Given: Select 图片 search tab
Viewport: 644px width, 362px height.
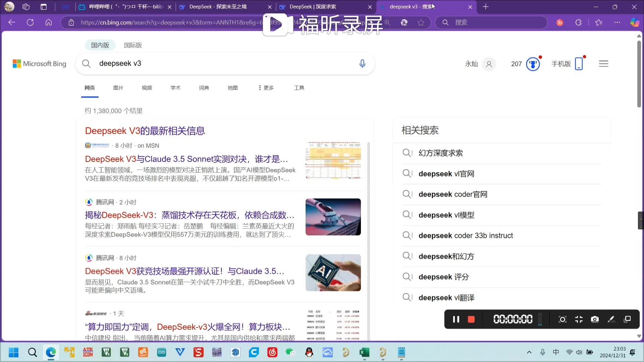Looking at the screenshot, I should click(x=118, y=88).
